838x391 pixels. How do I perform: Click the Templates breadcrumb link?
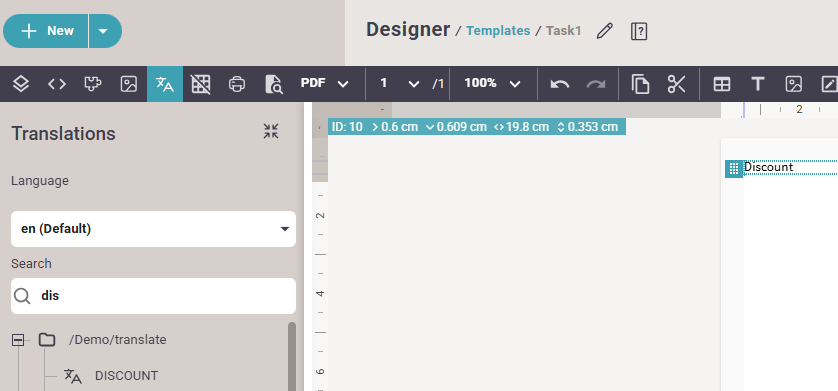(498, 31)
